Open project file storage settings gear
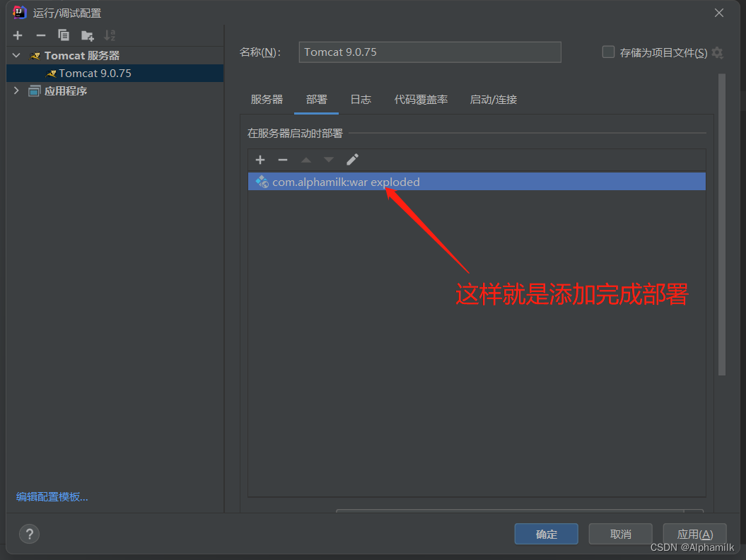This screenshot has width=746, height=560. 718,53
